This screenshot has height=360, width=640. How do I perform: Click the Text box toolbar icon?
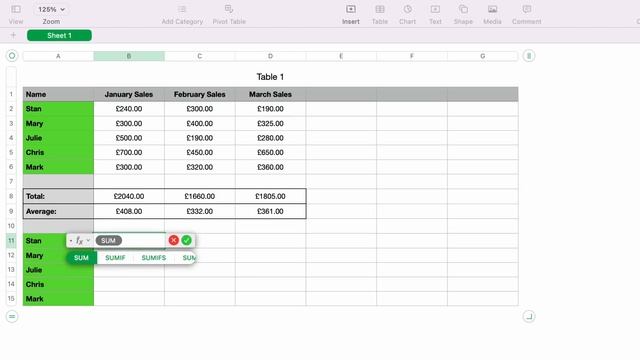[x=435, y=9]
